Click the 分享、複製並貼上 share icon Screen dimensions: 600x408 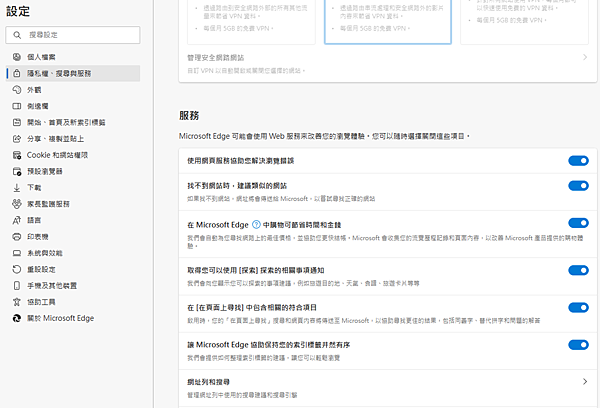(x=16, y=139)
